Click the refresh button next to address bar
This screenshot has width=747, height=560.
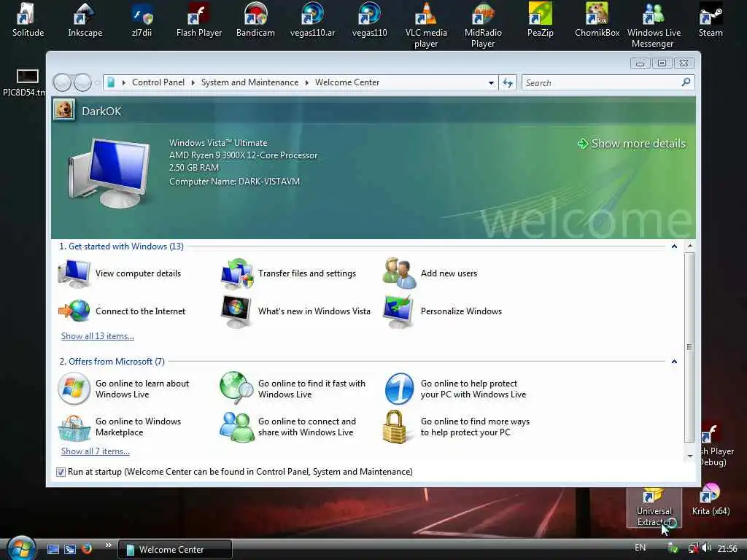tap(508, 83)
